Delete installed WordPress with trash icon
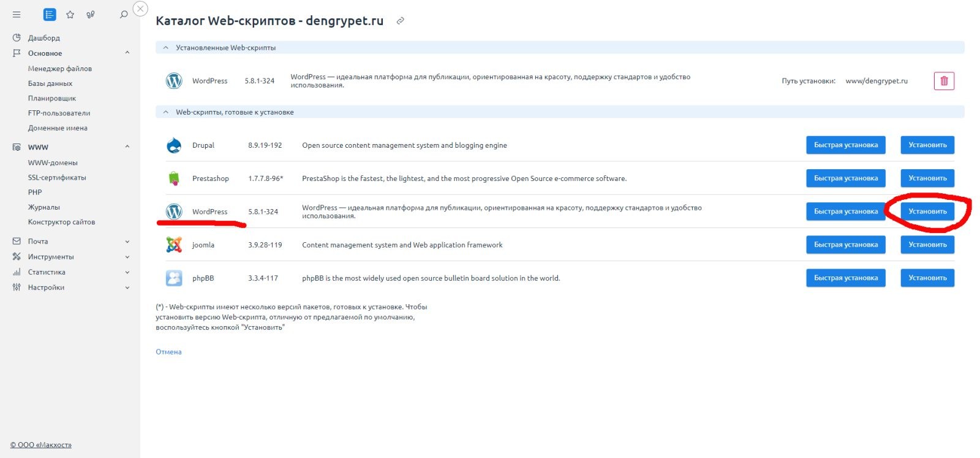This screenshot has width=980, height=458. (x=944, y=81)
